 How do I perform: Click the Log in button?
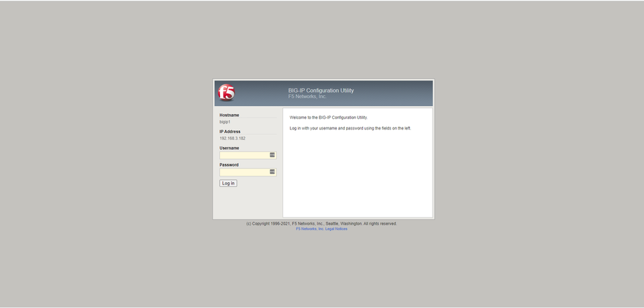click(228, 183)
